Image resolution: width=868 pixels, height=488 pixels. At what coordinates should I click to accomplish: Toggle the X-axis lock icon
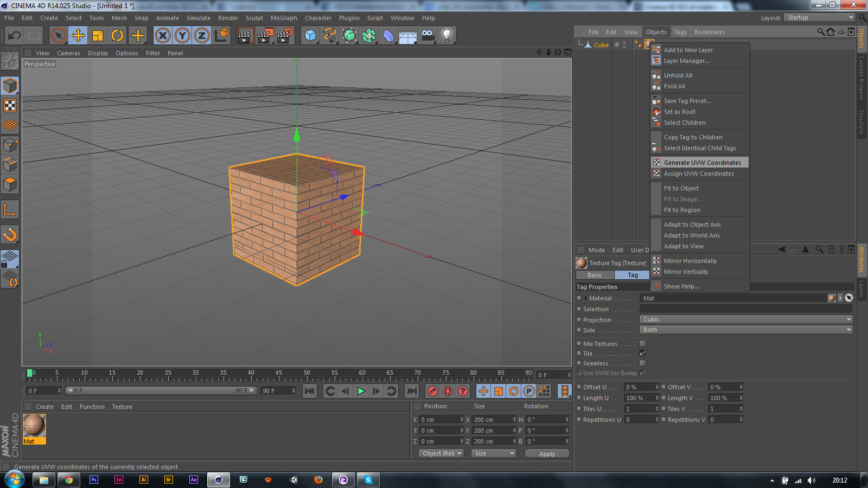[x=162, y=36]
